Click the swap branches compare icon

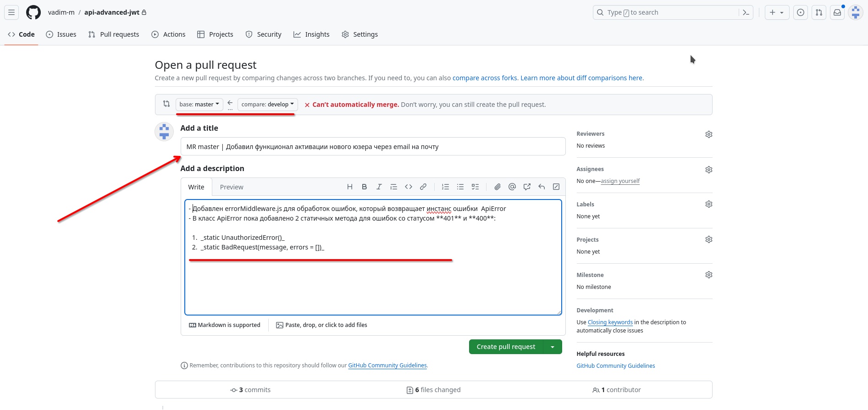point(166,104)
